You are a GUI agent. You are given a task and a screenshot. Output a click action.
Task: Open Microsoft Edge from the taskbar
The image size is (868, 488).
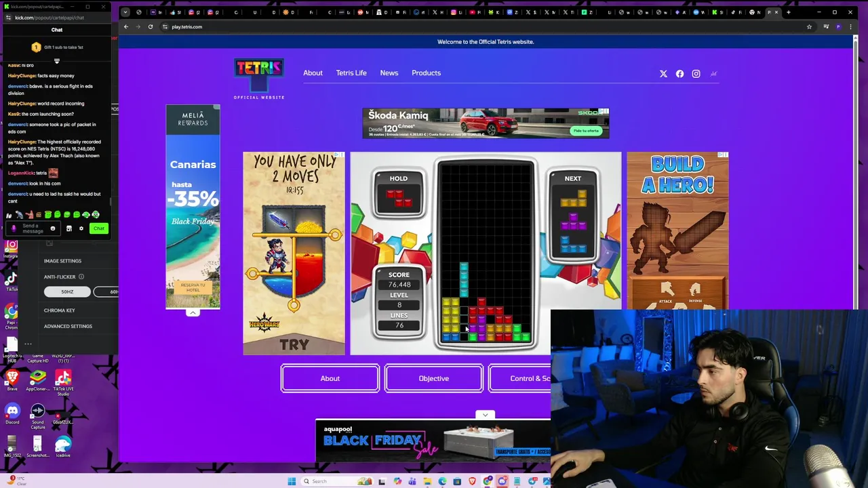click(x=442, y=481)
